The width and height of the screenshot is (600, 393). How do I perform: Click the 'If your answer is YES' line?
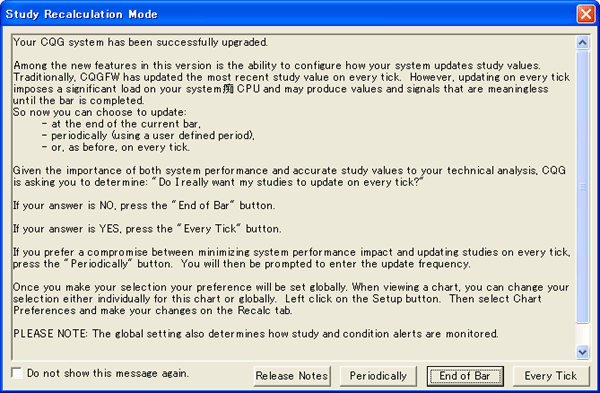(x=147, y=229)
